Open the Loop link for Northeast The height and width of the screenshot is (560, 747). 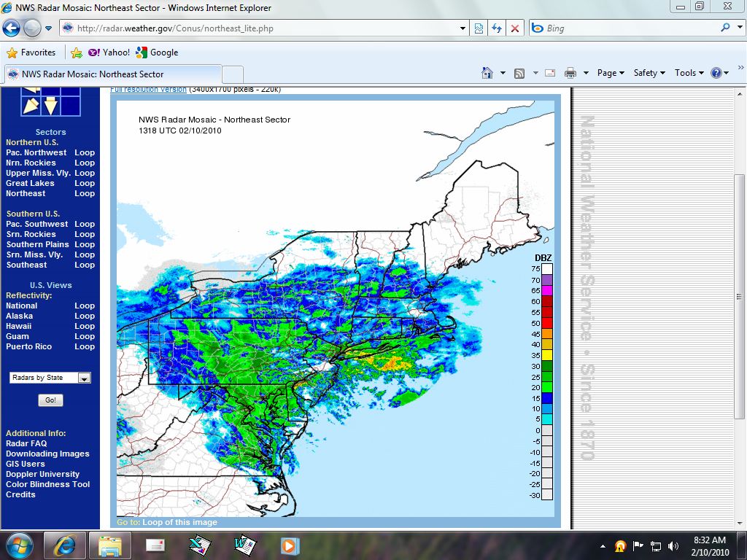point(85,193)
